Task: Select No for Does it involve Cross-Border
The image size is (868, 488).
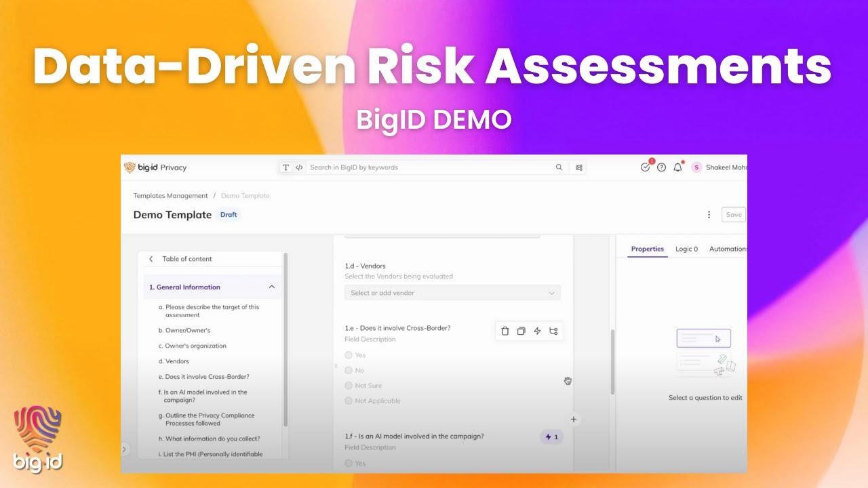Action: (349, 371)
